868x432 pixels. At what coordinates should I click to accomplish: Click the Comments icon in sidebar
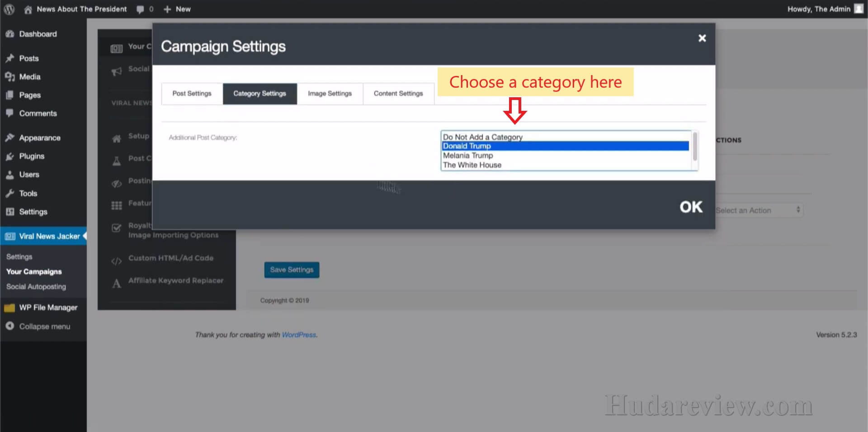[x=9, y=113]
